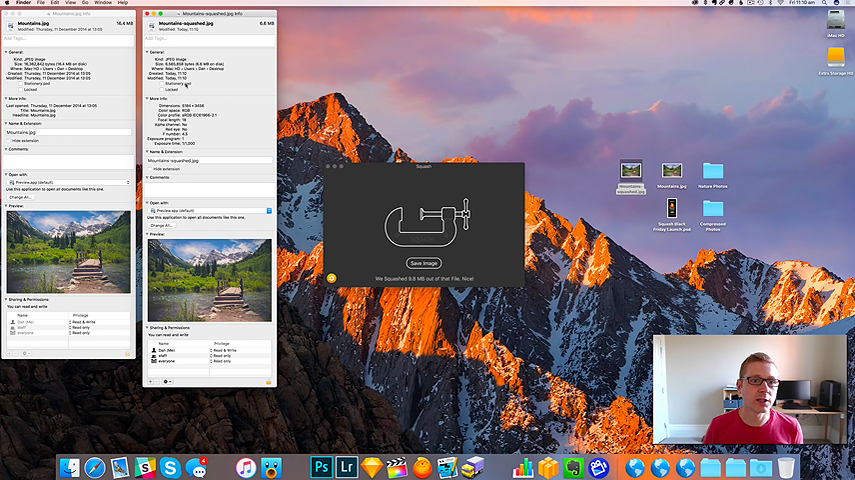The image size is (855, 480).
Task: Collapse Name & Extension in Mountains-squashed.jpg Info
Action: coord(147,152)
